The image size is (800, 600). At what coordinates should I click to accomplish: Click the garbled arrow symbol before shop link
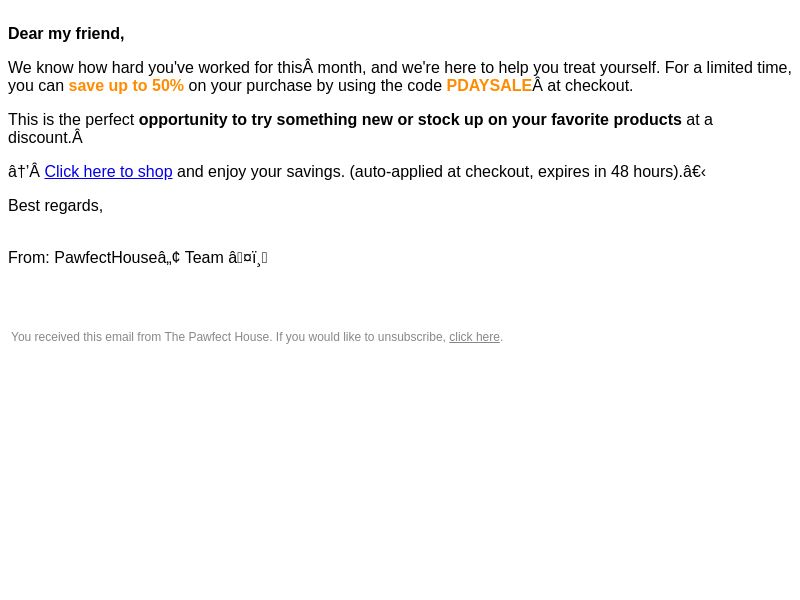24,172
